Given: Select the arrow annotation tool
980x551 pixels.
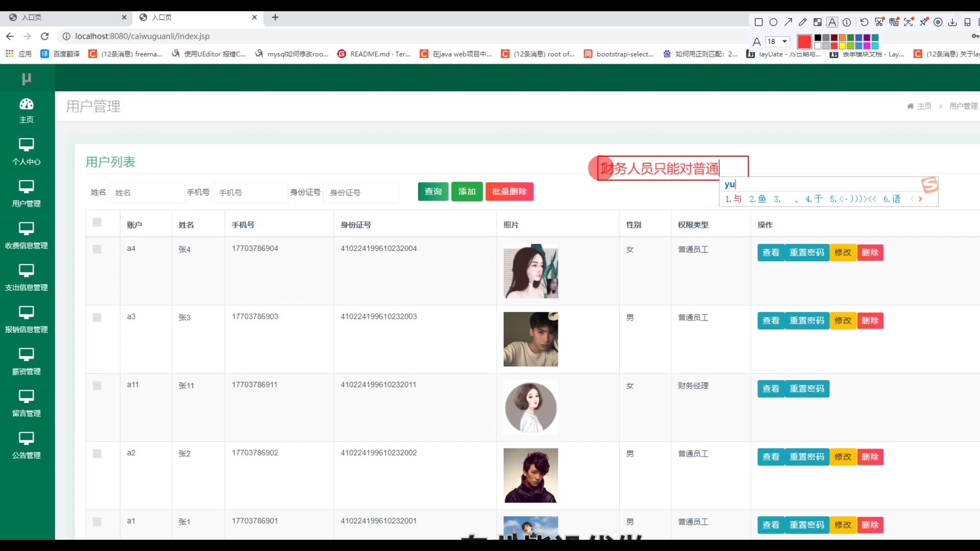Looking at the screenshot, I should [x=788, y=22].
